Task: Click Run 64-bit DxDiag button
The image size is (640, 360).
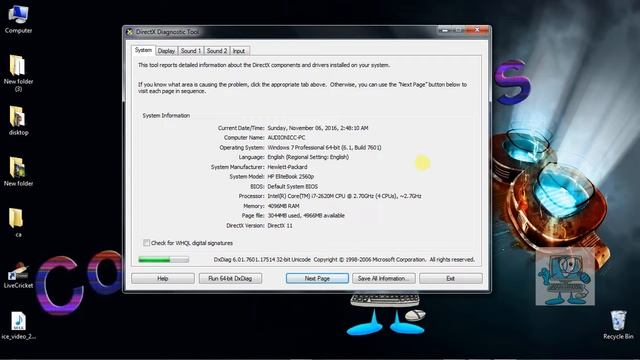Action: (230, 278)
